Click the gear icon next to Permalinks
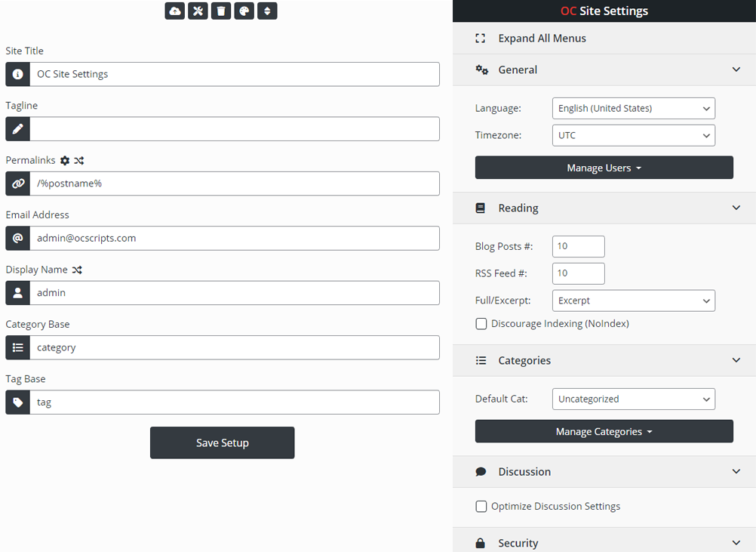This screenshot has height=552, width=756. click(65, 161)
